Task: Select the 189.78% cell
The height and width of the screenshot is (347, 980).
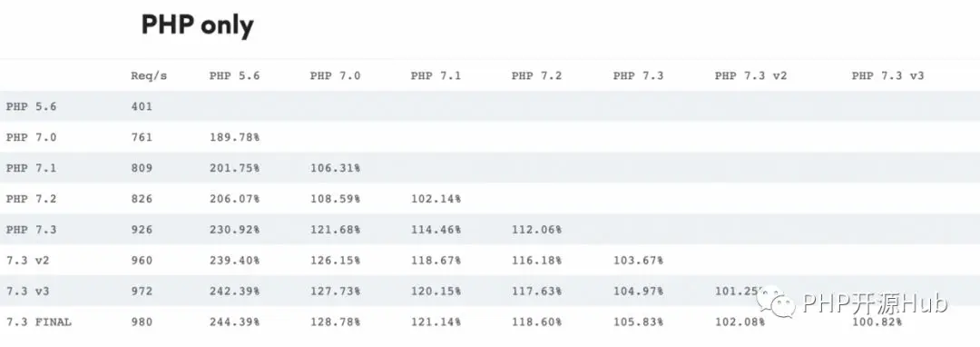Action: point(234,137)
